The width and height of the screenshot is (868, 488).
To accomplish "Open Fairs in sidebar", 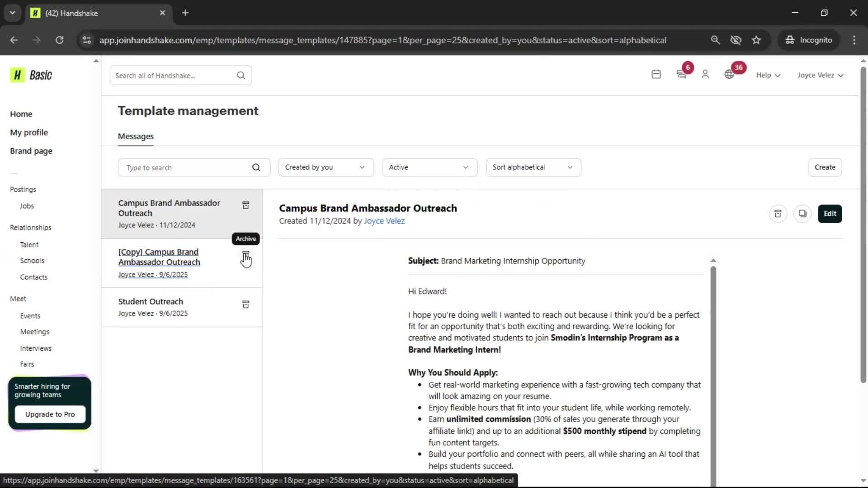I will (27, 364).
